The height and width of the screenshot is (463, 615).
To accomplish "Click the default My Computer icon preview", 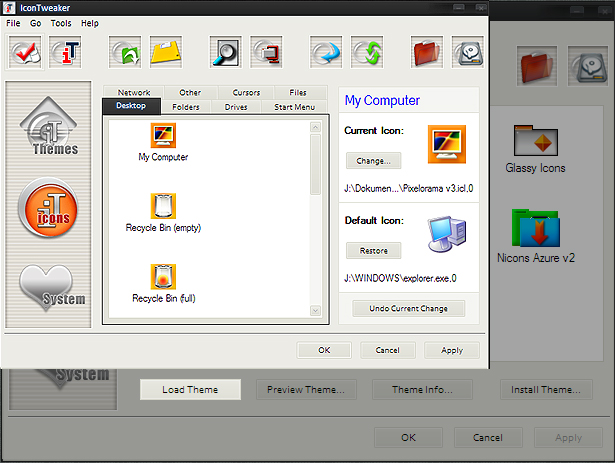I will [x=446, y=234].
